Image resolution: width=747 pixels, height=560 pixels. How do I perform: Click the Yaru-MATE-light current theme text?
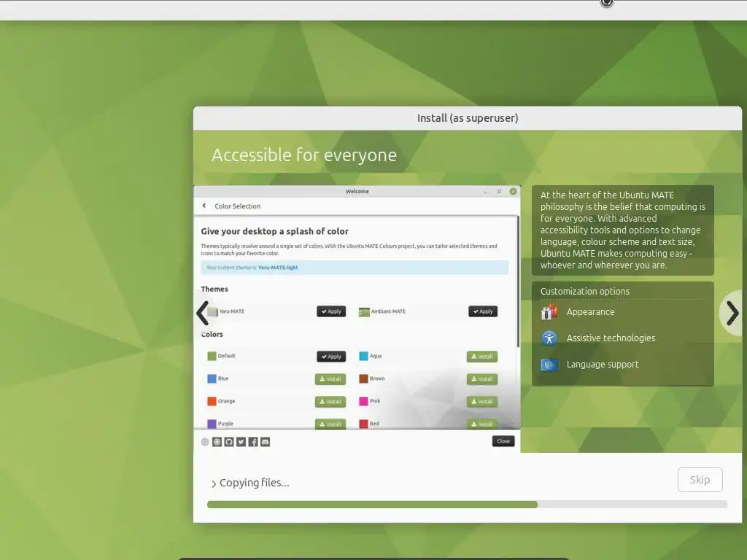(278, 268)
